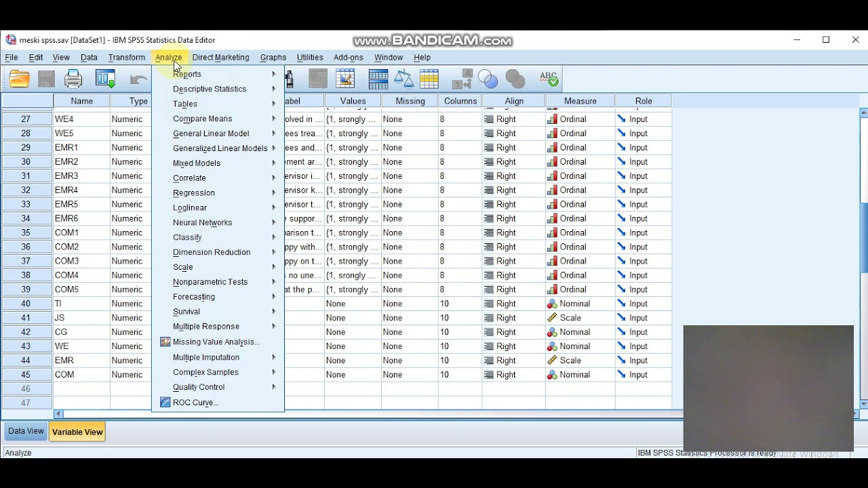
Task: Select variable name cell COM5
Action: [81, 289]
